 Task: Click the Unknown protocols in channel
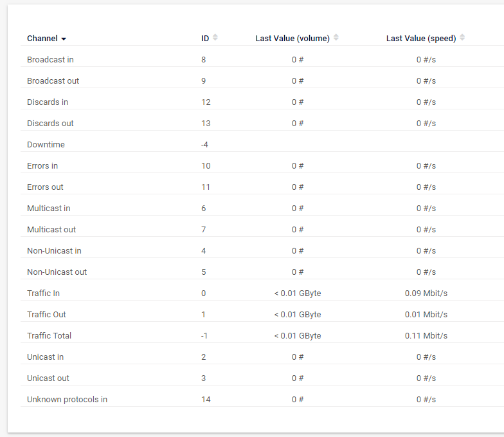pos(67,400)
